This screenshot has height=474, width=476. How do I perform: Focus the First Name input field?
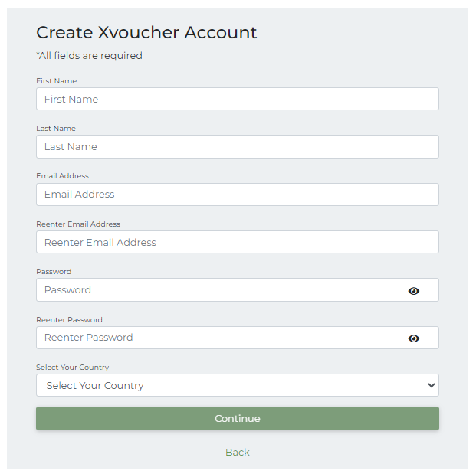(x=238, y=99)
